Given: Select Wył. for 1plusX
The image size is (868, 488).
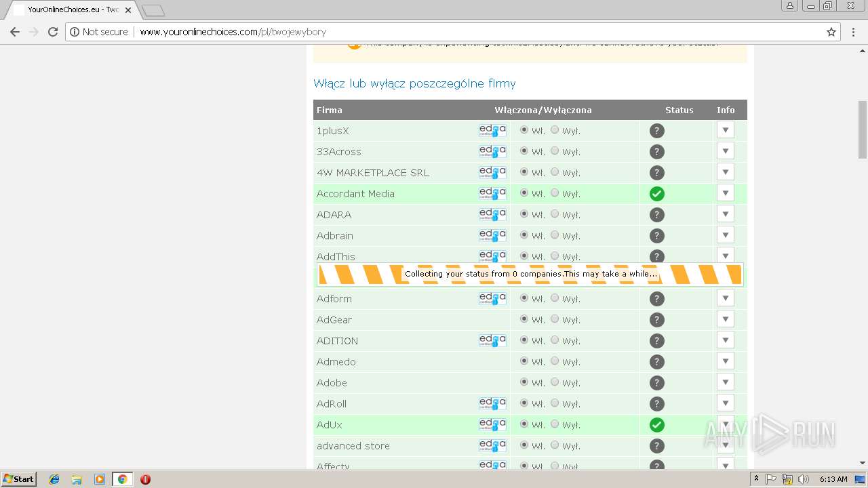Looking at the screenshot, I should click(555, 130).
